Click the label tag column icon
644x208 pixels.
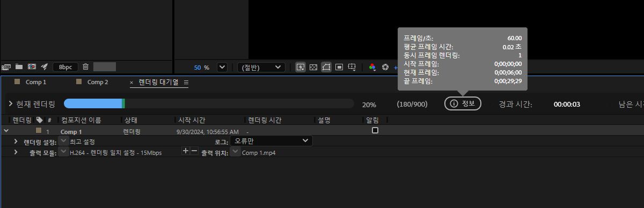[39, 120]
